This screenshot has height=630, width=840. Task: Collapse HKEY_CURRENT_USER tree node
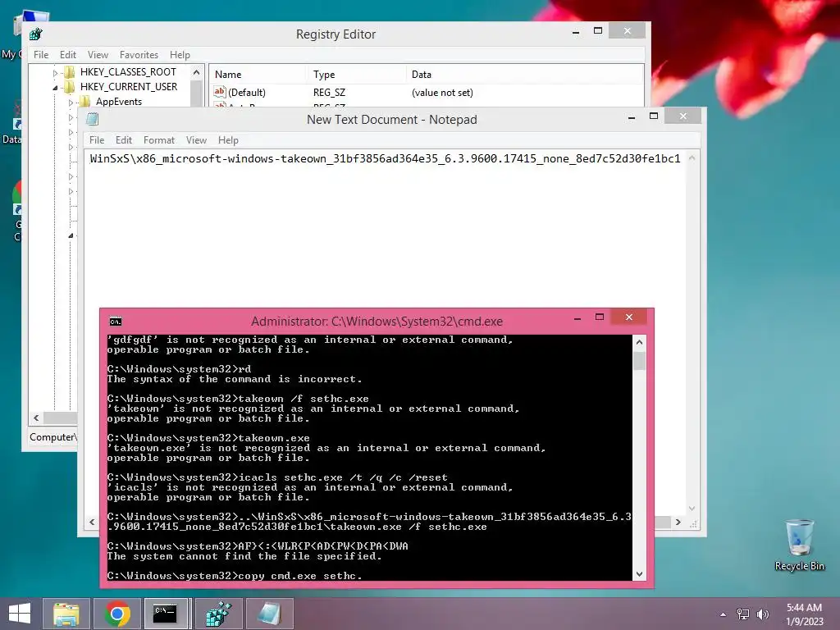55,87
